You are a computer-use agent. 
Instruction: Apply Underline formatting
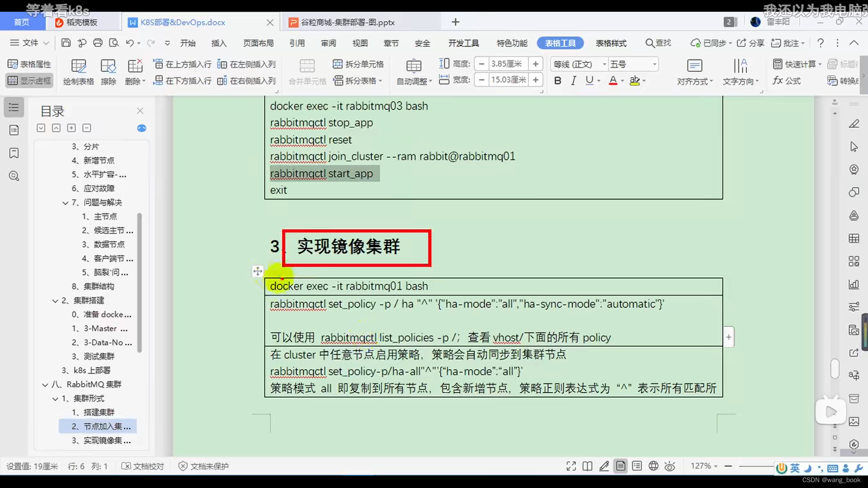589,80
